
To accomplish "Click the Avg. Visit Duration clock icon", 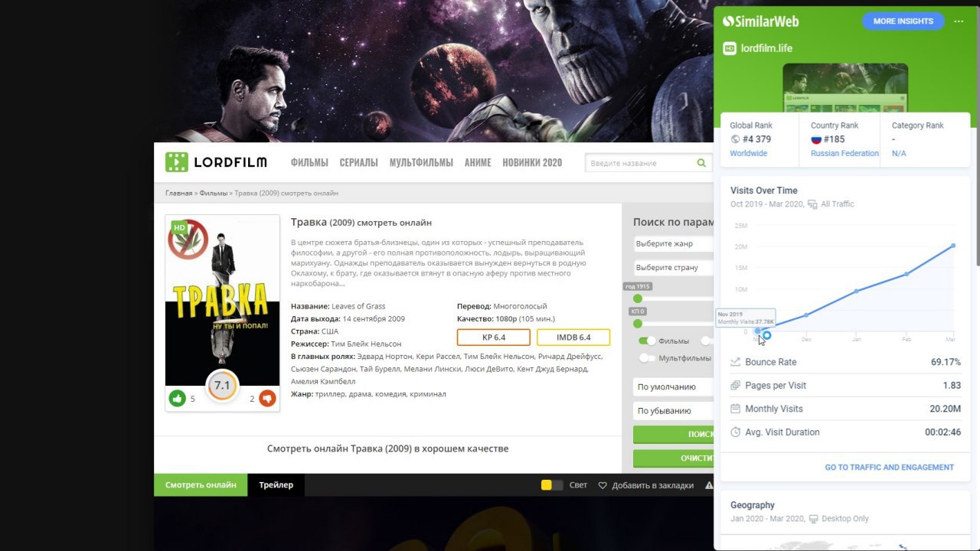I will point(736,432).
